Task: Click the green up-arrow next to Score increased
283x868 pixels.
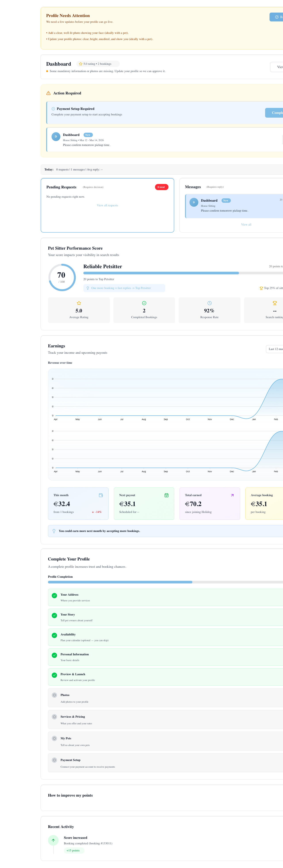Action: coord(53,840)
